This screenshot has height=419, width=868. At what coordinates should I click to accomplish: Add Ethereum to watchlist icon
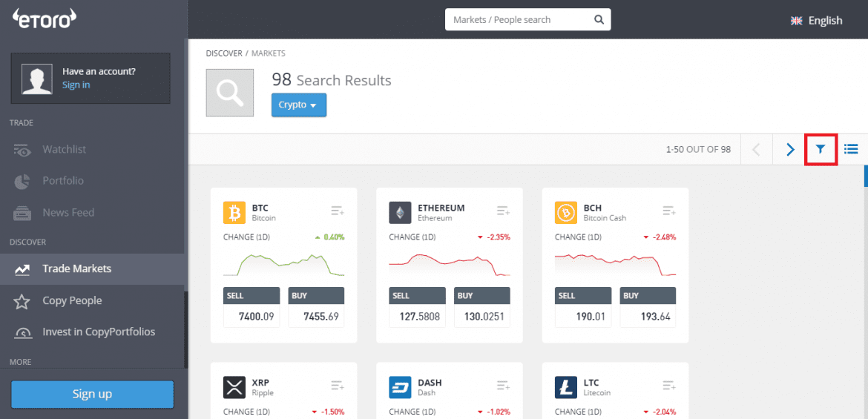pos(504,211)
